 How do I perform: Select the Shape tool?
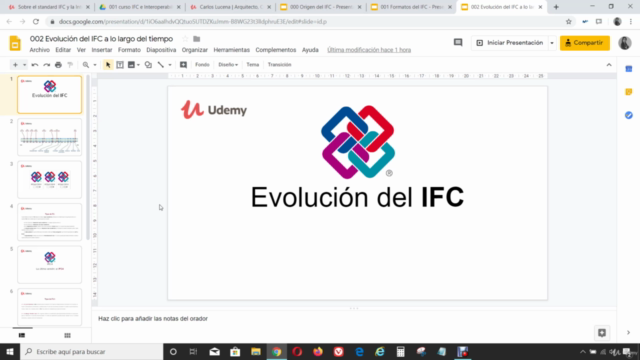pyautogui.click(x=148, y=64)
